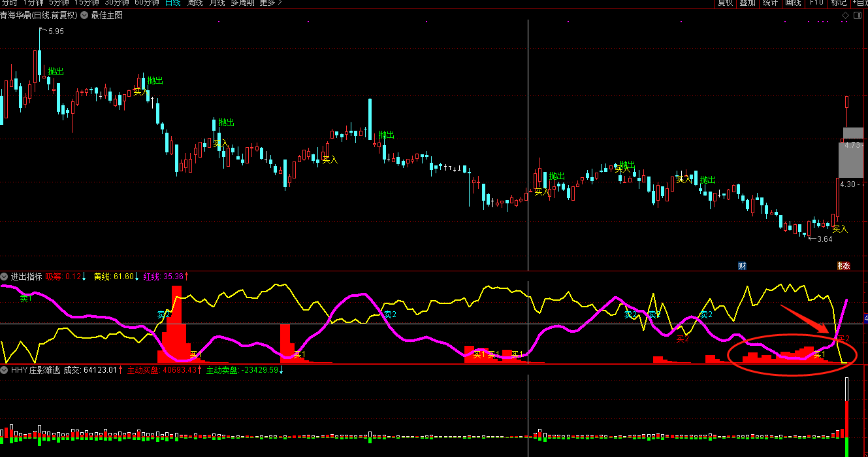Open the 统计 statistics tool

tap(771, 3)
